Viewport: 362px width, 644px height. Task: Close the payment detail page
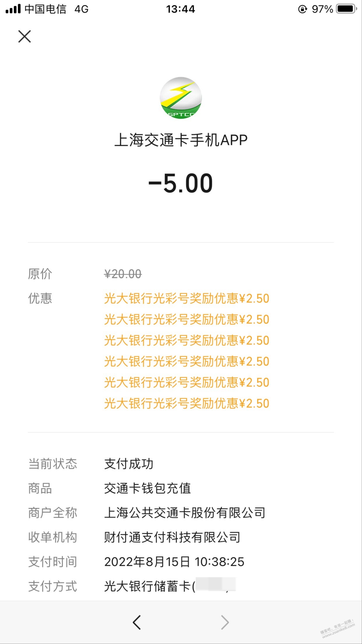pos(24,36)
